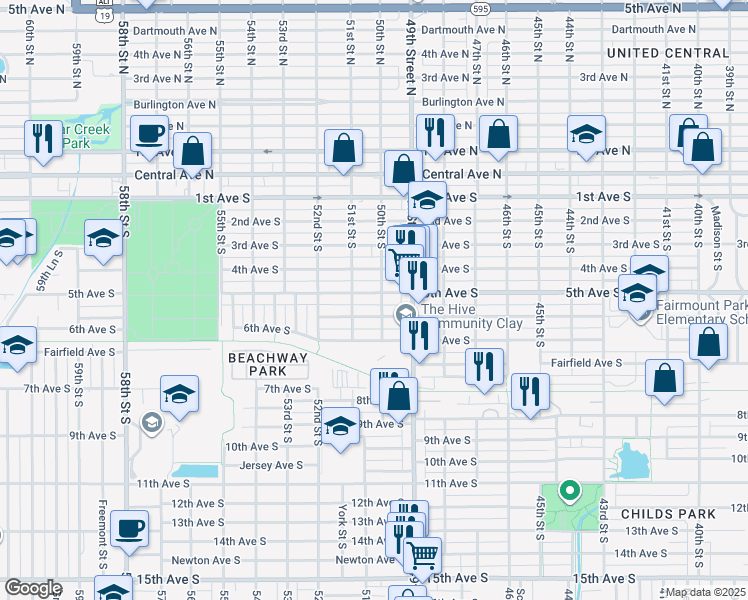Open the restaurant marker on 45th St S
The width and height of the screenshot is (748, 600).
(x=530, y=390)
